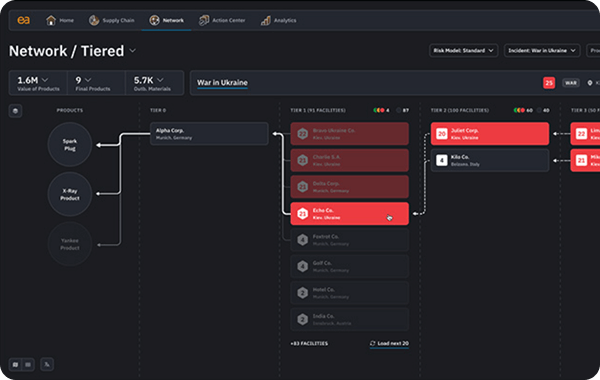This screenshot has width=600, height=380.
Task: Expand the Network / Tiered title chevron
Action: (x=132, y=51)
